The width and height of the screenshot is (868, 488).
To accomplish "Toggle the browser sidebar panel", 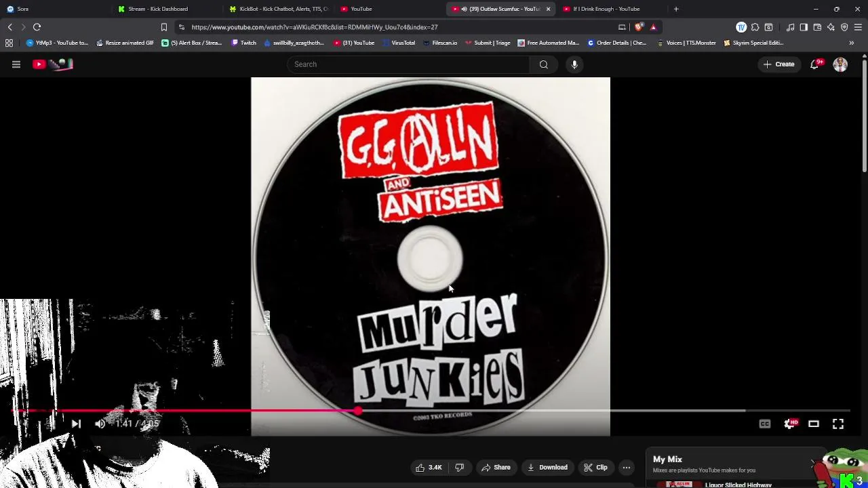I will [804, 27].
